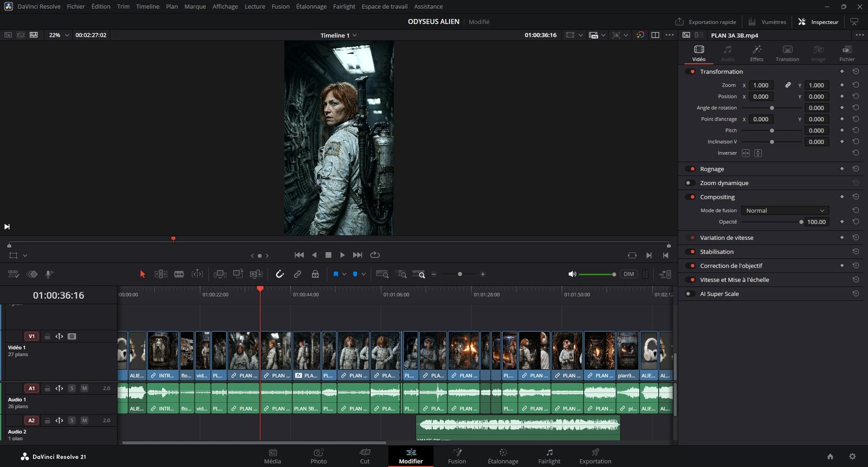
Task: Open the Timeline view options icon
Action: coord(14,274)
